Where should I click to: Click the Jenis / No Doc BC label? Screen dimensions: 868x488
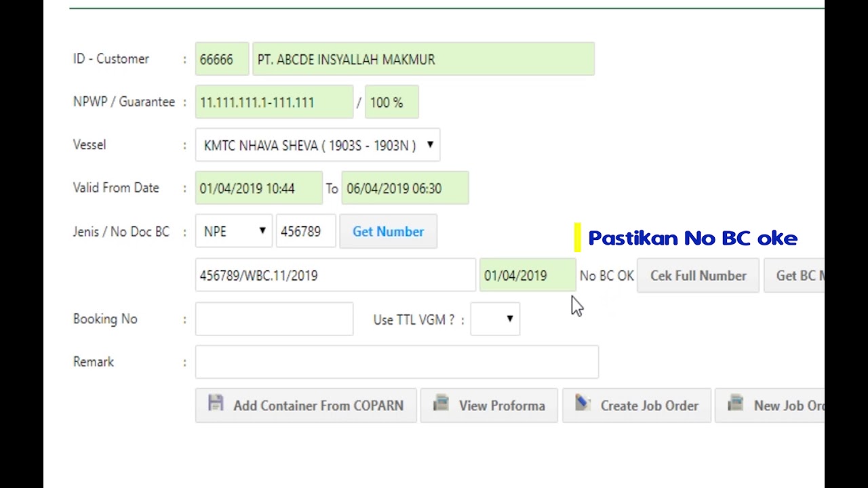121,232
